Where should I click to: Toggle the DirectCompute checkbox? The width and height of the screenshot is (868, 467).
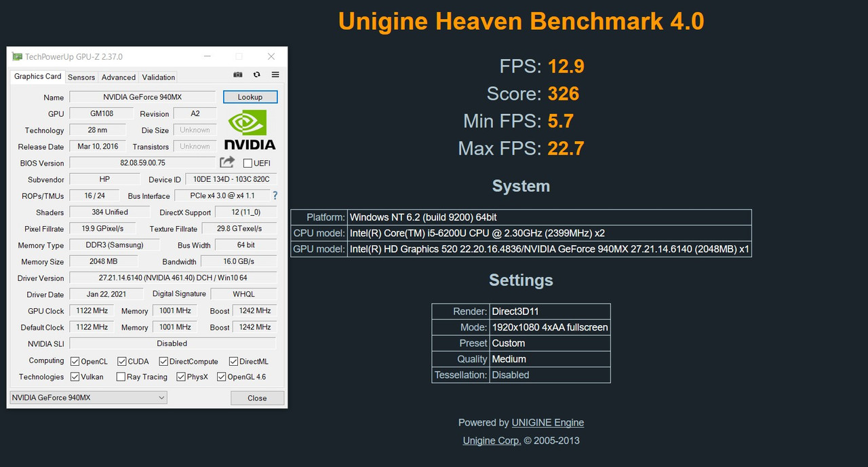point(163,361)
